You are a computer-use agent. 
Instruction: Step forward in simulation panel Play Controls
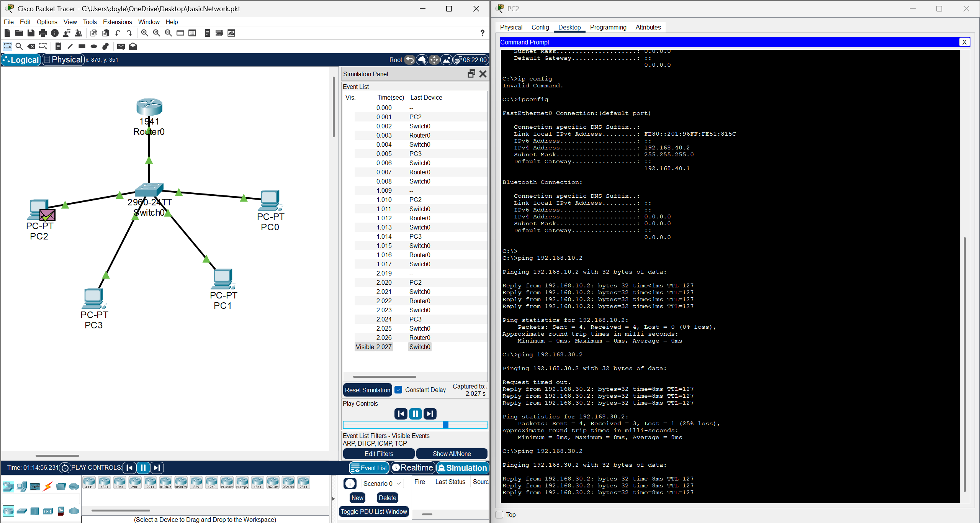coord(430,414)
